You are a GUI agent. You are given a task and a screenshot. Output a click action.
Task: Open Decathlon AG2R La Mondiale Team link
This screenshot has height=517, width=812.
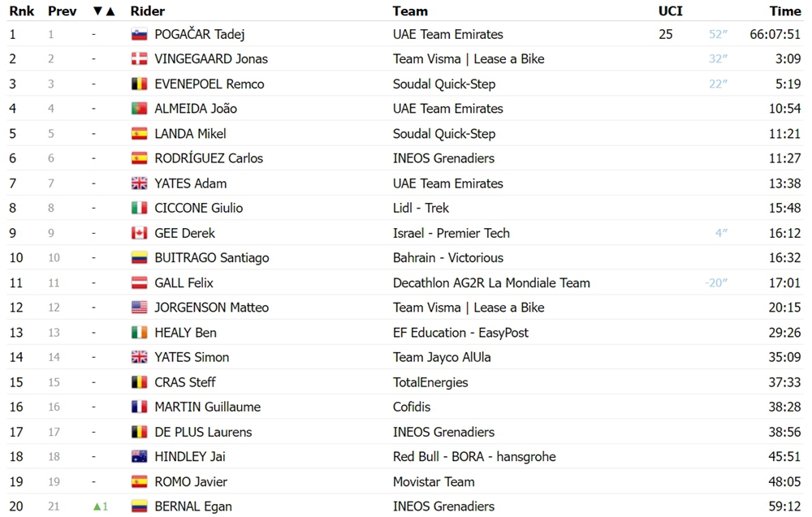tap(491, 283)
